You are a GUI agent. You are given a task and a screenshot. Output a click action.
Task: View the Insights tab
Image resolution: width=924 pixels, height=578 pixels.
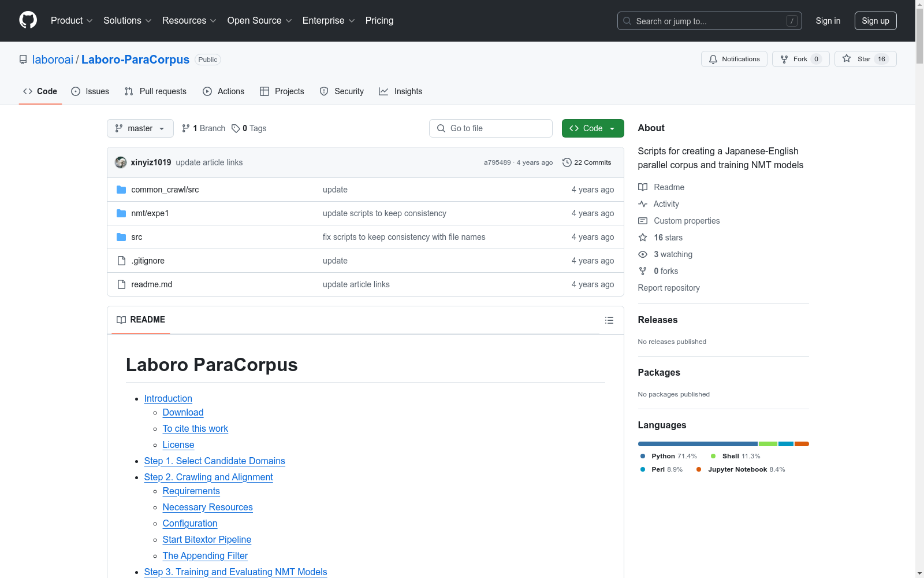(401, 91)
